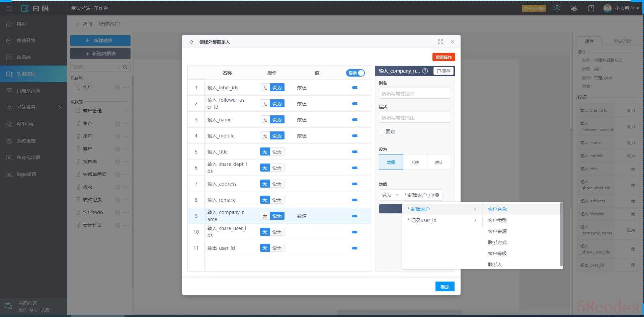Click the hamburger menu icon at top left
Image resolution: width=644 pixels, height=317 pixels.
point(9,8)
